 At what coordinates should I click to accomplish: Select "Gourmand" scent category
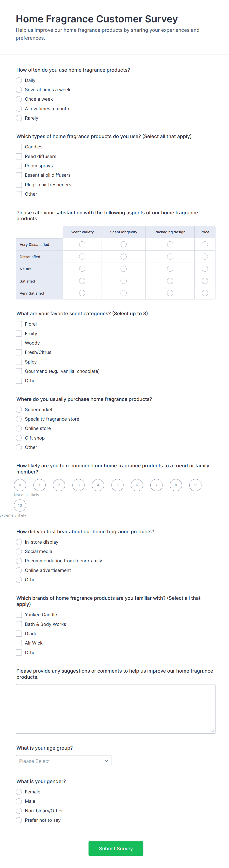(x=18, y=371)
